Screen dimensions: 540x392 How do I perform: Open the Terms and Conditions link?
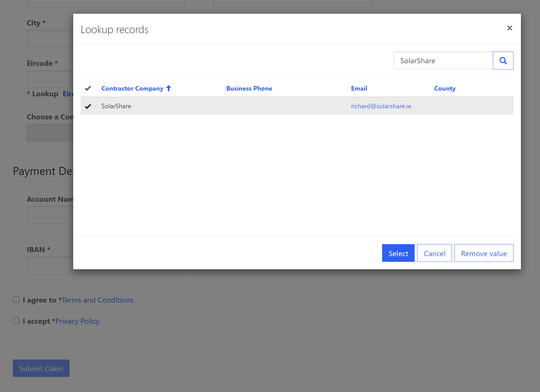pyautogui.click(x=97, y=300)
